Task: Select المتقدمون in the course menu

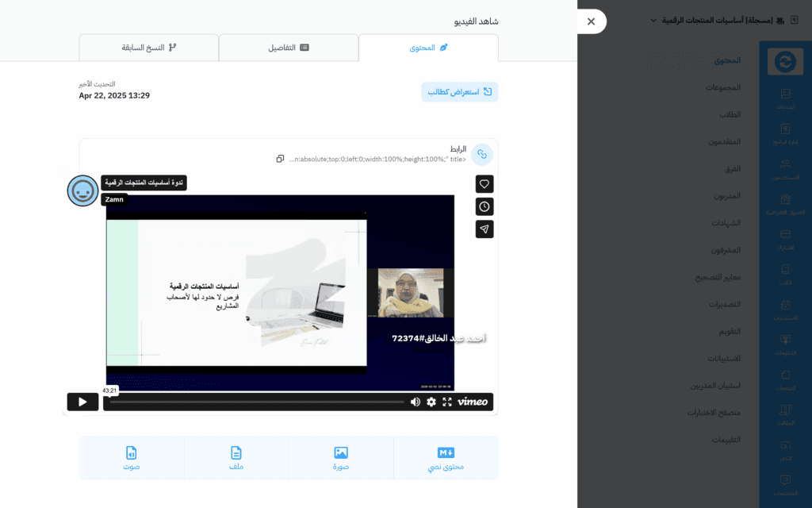Action: coord(725,141)
